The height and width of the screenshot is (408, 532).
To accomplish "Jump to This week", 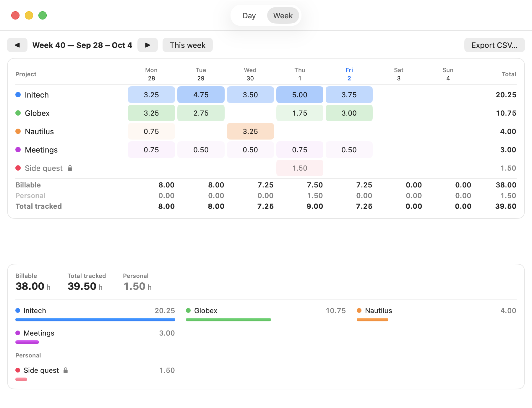I will click(x=187, y=45).
